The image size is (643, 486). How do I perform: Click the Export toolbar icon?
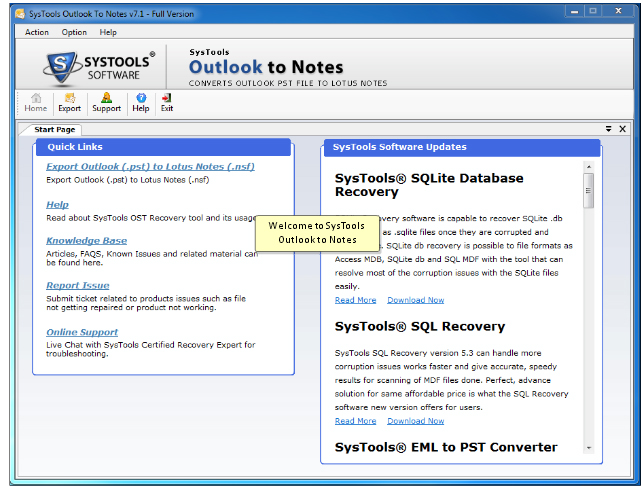pyautogui.click(x=70, y=102)
